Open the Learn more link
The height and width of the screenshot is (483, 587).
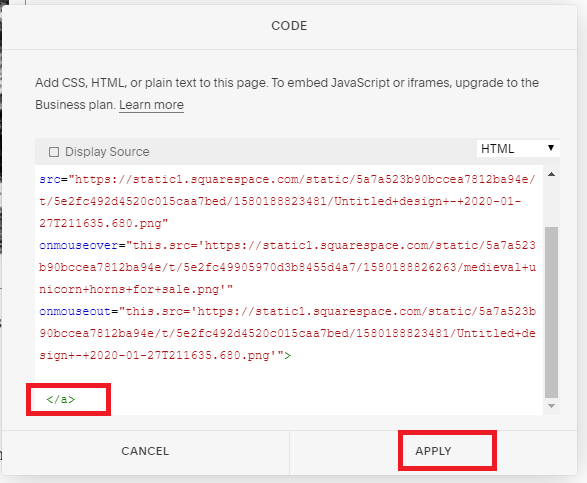click(x=151, y=105)
